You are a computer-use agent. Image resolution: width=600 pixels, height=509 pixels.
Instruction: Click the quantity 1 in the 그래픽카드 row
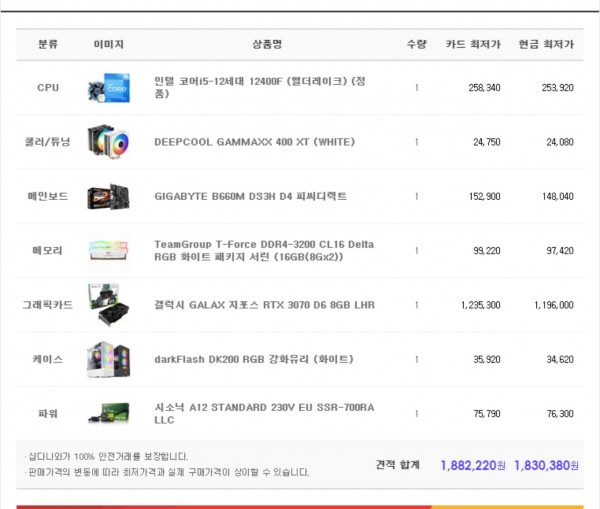tap(416, 305)
